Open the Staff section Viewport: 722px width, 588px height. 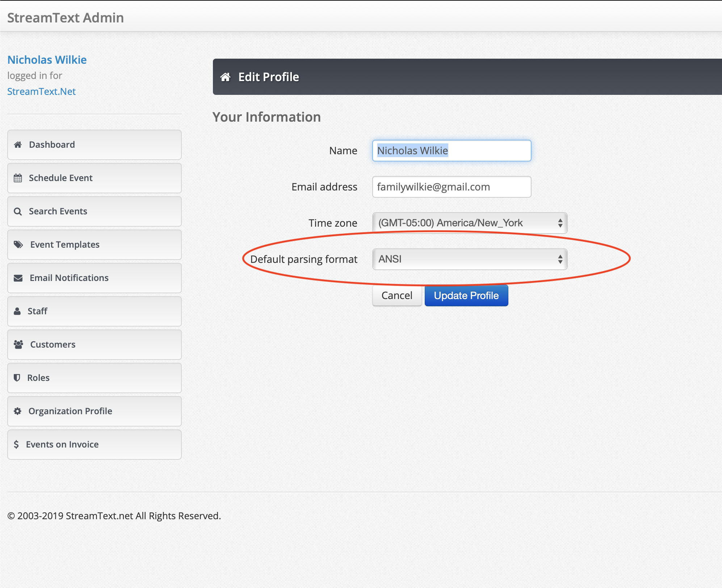(x=95, y=311)
